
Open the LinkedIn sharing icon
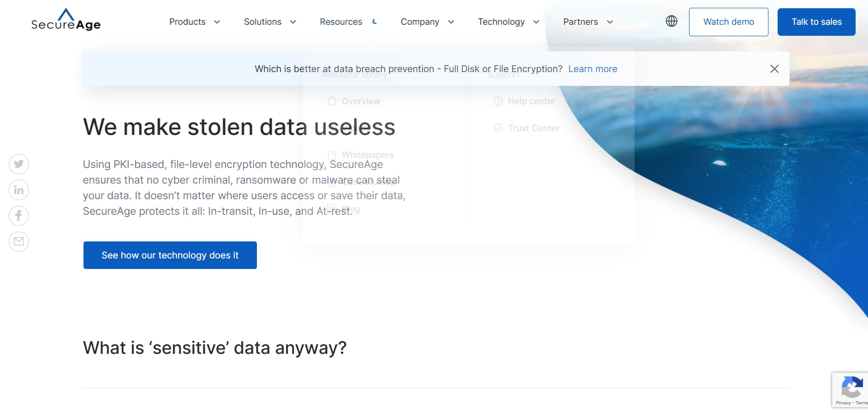coord(18,190)
